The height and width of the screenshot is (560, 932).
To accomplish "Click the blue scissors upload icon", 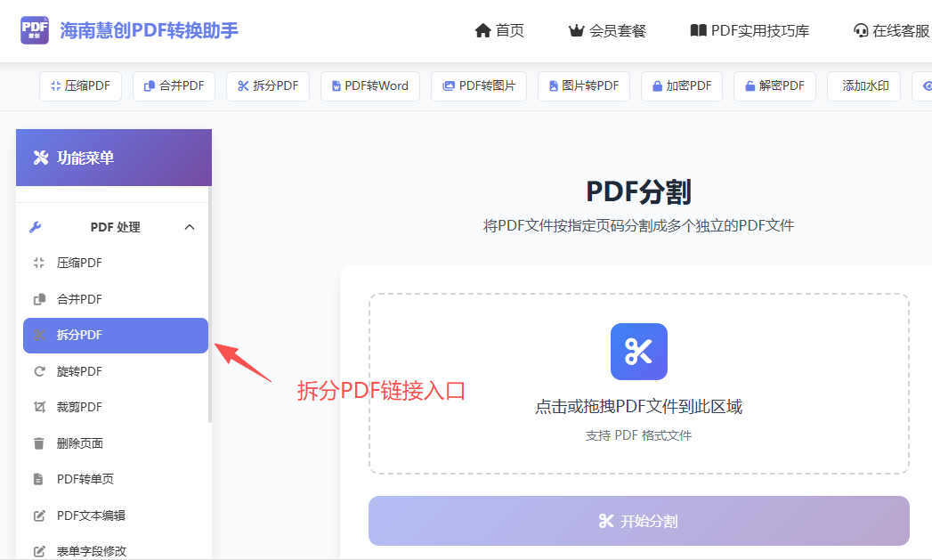I will [x=639, y=352].
